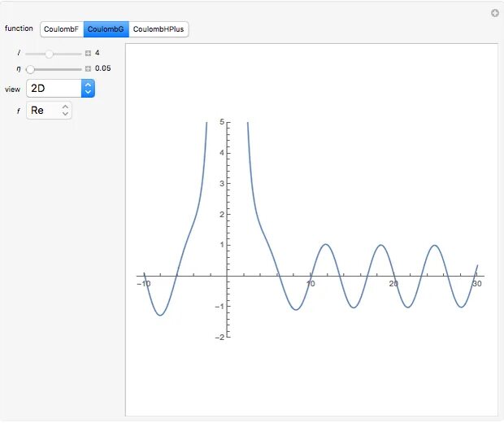Click the l value 4 label
Screen dimensions: 504x423
point(97,53)
